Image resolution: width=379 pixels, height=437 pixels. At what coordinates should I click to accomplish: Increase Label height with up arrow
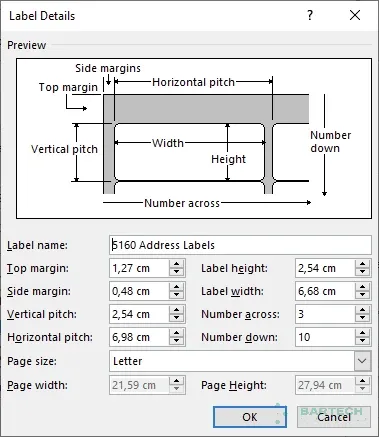pos(362,264)
